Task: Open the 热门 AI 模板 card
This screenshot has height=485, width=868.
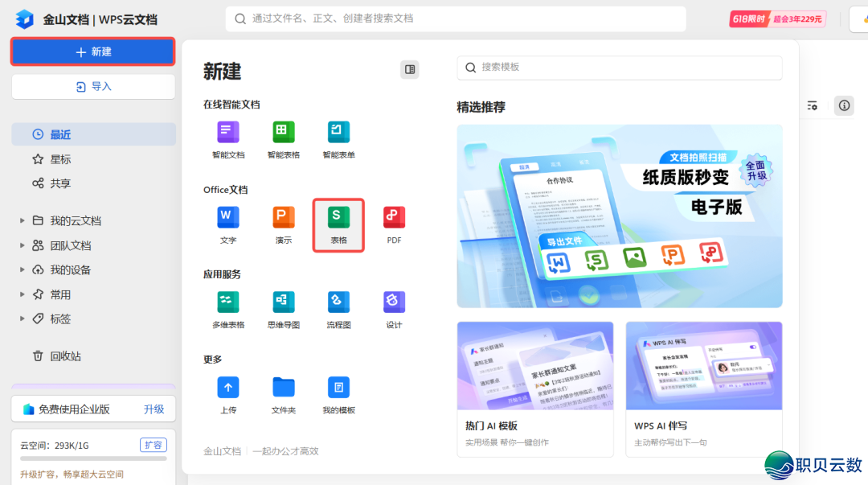Action: click(x=535, y=389)
